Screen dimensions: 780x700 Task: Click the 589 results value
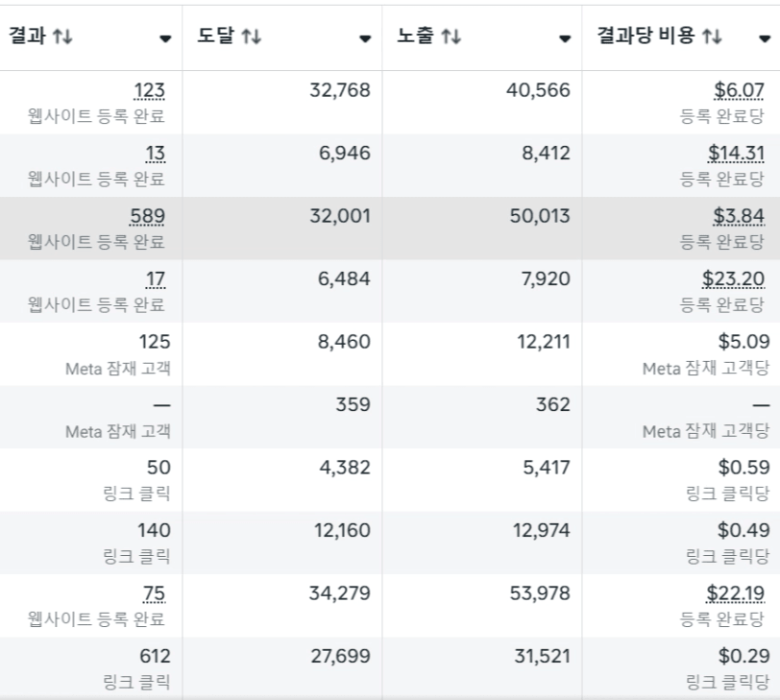147,217
